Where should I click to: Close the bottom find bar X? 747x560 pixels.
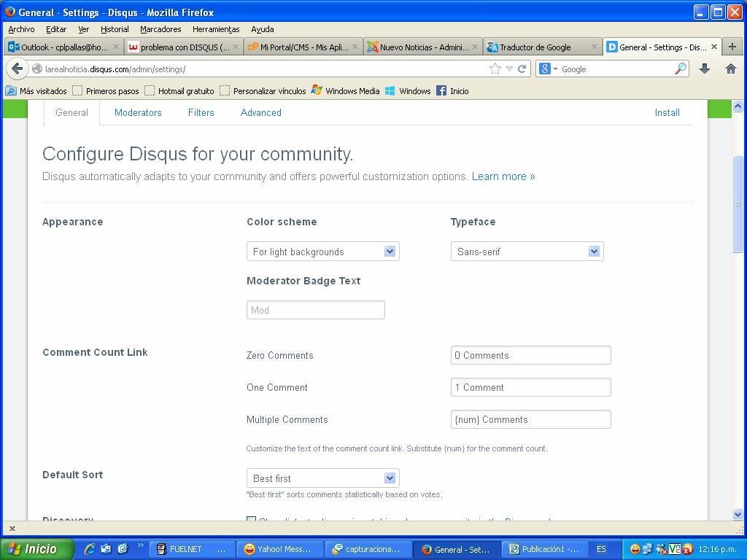(x=12, y=528)
